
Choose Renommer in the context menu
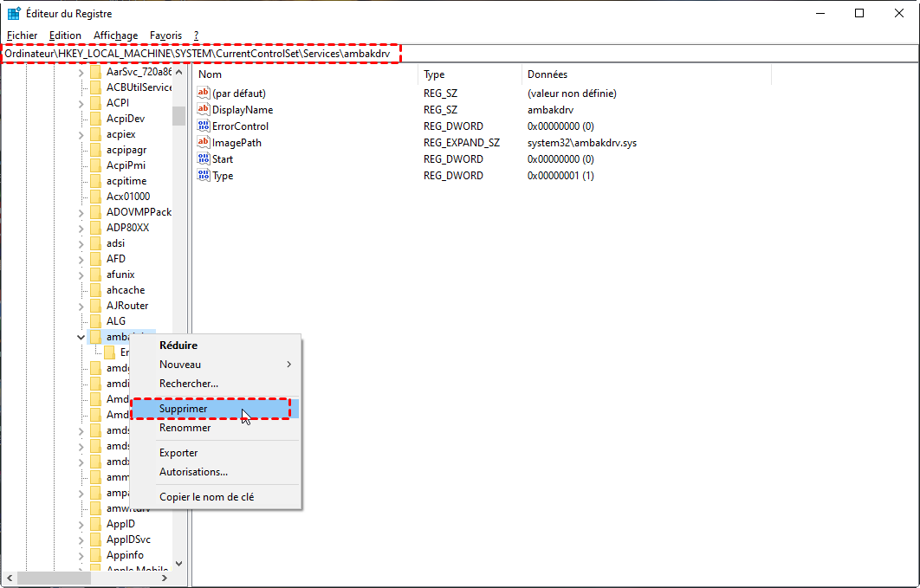[x=215, y=428]
